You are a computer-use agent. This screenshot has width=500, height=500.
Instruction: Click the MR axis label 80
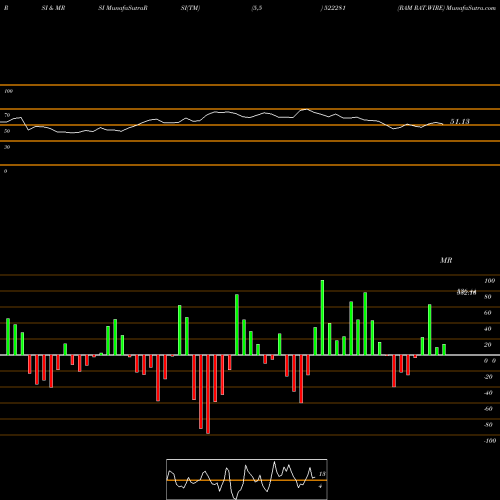pos(488,297)
